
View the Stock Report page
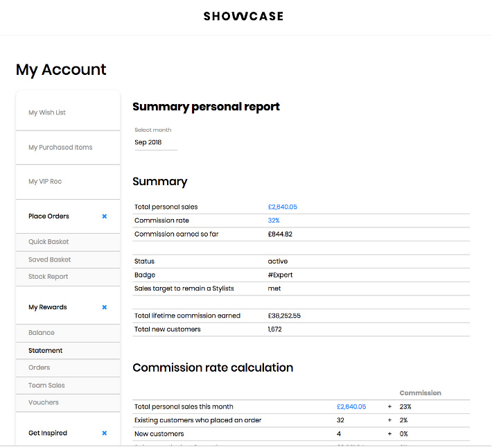(x=48, y=277)
